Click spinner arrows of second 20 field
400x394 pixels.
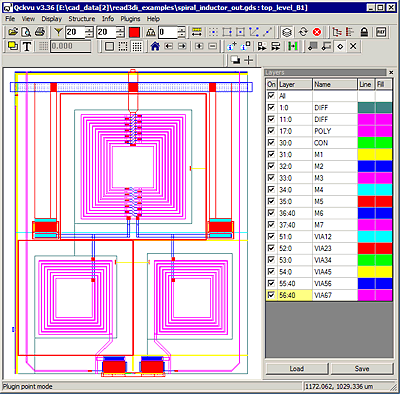(120, 32)
